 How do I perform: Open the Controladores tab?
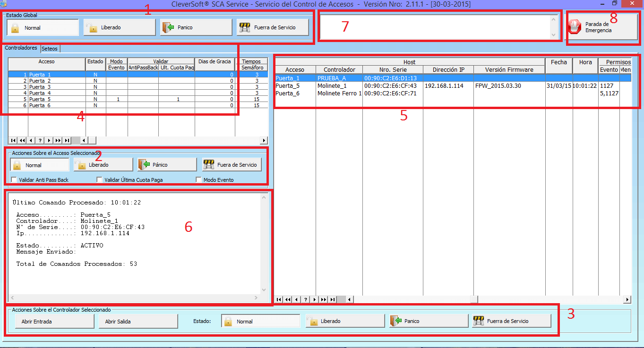click(x=21, y=48)
